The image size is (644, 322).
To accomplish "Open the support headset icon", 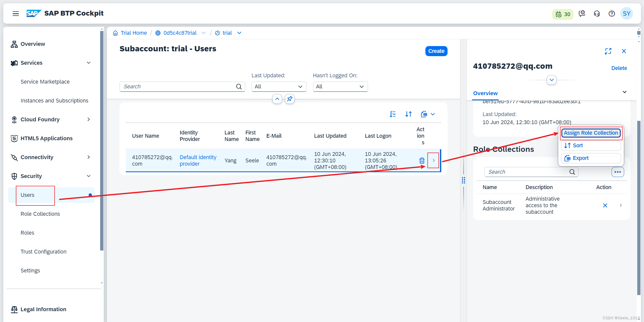I will 597,14.
